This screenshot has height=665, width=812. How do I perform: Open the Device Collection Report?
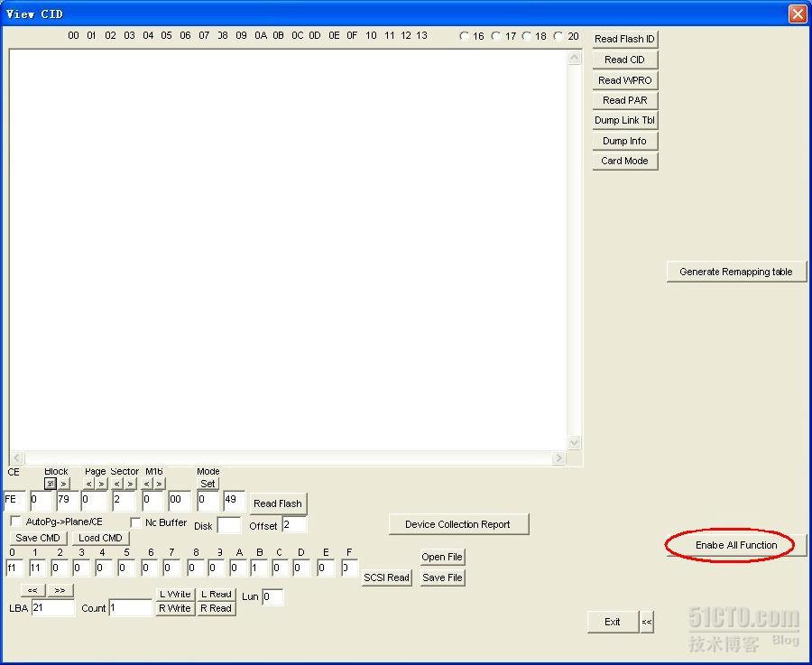(458, 524)
